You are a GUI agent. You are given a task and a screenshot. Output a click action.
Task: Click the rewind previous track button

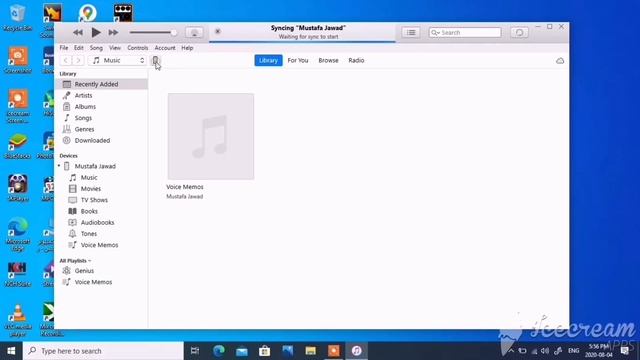(x=78, y=32)
